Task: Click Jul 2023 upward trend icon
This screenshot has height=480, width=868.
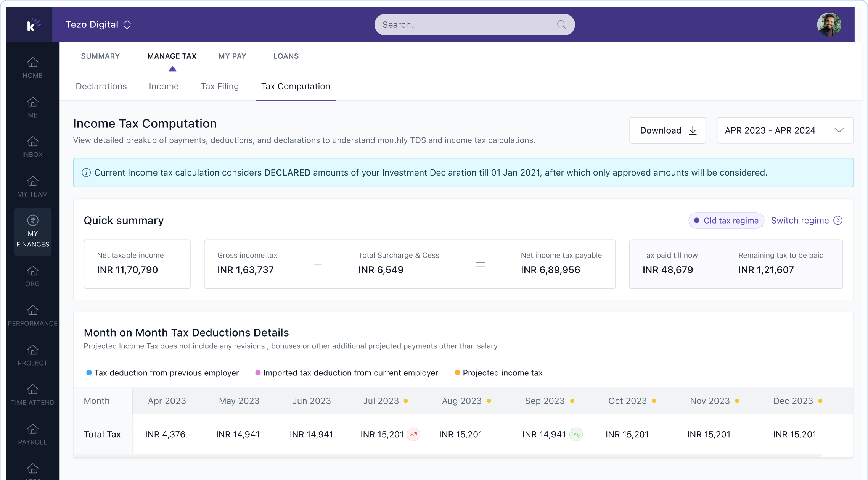Action: pos(413,434)
